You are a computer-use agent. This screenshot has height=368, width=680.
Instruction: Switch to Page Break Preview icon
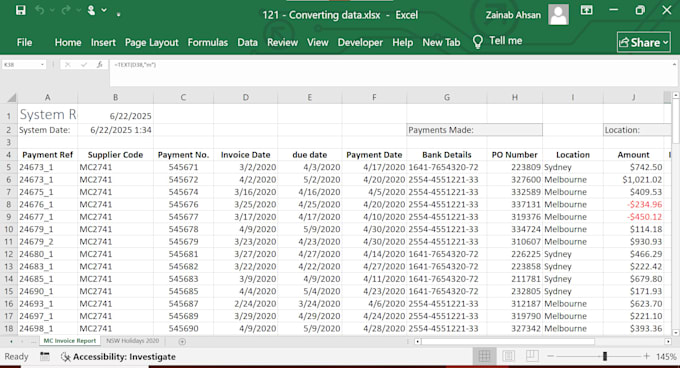point(532,356)
